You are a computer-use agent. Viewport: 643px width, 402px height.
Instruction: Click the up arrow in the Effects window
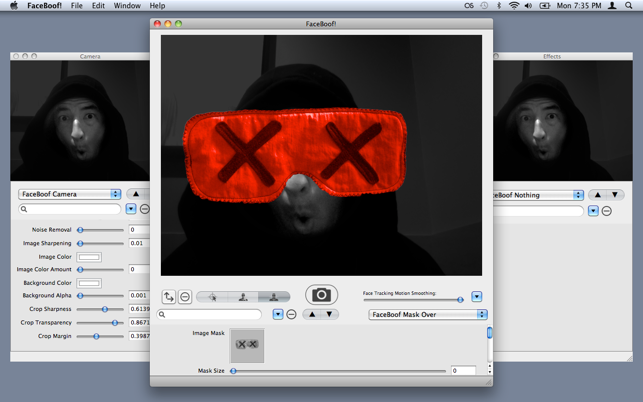click(597, 195)
